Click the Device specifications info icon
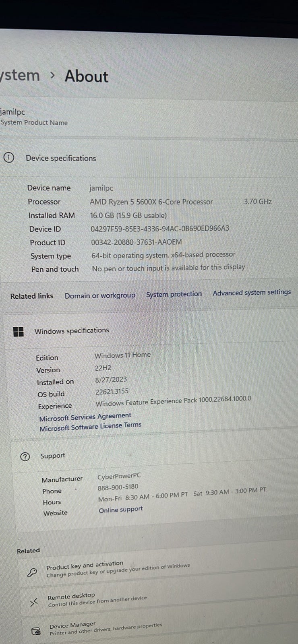The image size is (298, 644). pyautogui.click(x=8, y=157)
